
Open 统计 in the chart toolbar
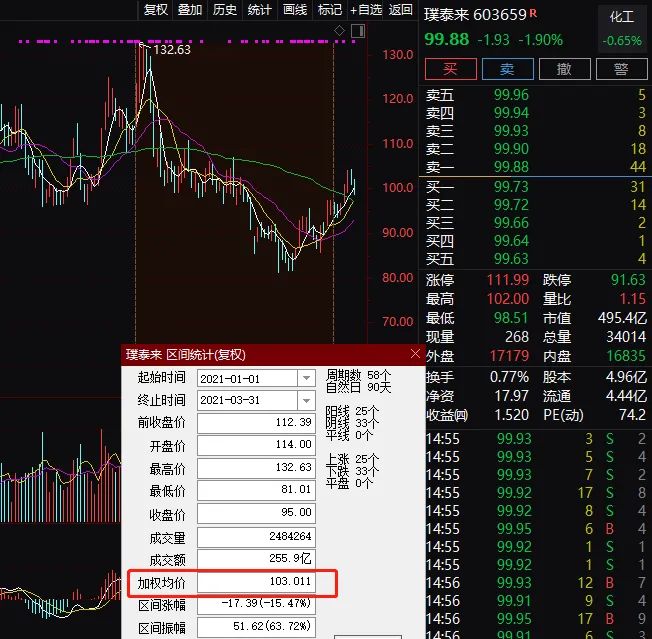(x=259, y=10)
